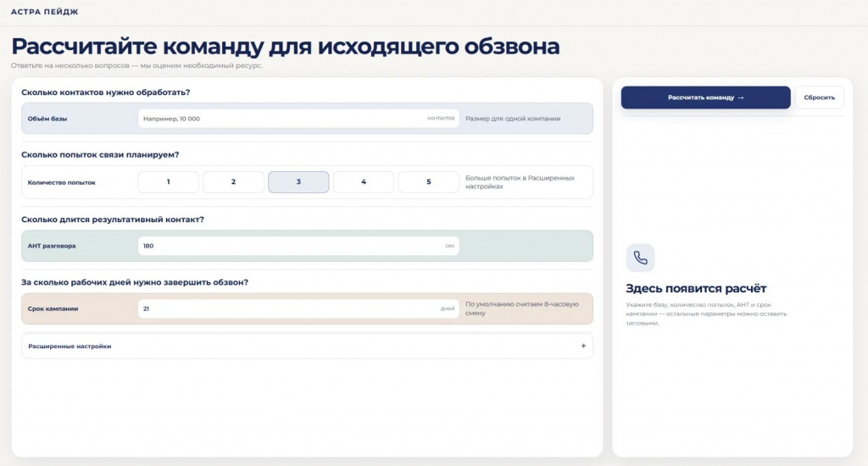Click the plus icon on Расширенные настройки
868x466 pixels.
click(583, 346)
